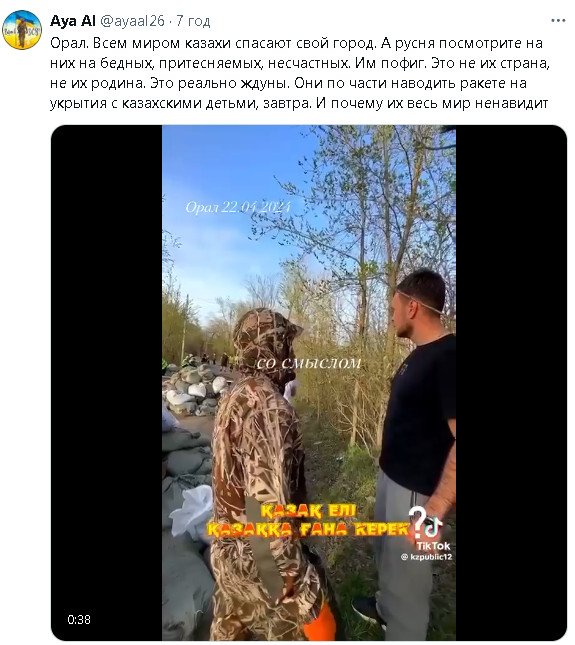Viewport: 575px width, 645px height.
Task: Click the 0:38 video duration badge
Action: [x=79, y=619]
